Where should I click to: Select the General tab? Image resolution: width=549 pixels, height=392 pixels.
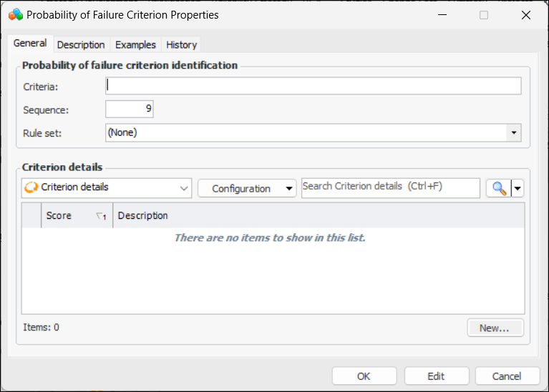[30, 44]
